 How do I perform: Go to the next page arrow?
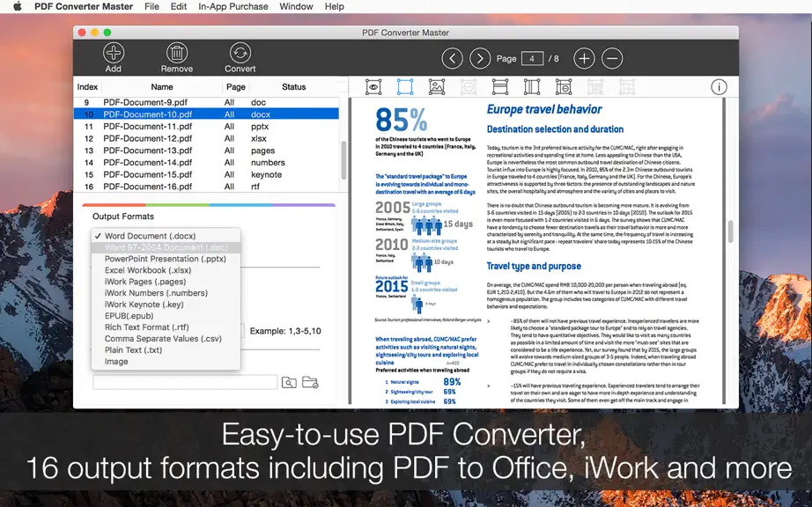pos(480,58)
